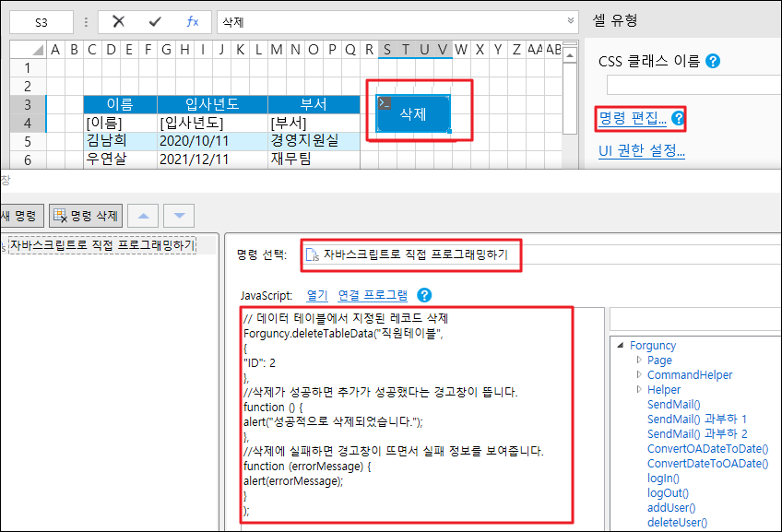The height and width of the screenshot is (532, 782).
Task: Click the blue 삭제 button on sheet
Action: point(413,113)
